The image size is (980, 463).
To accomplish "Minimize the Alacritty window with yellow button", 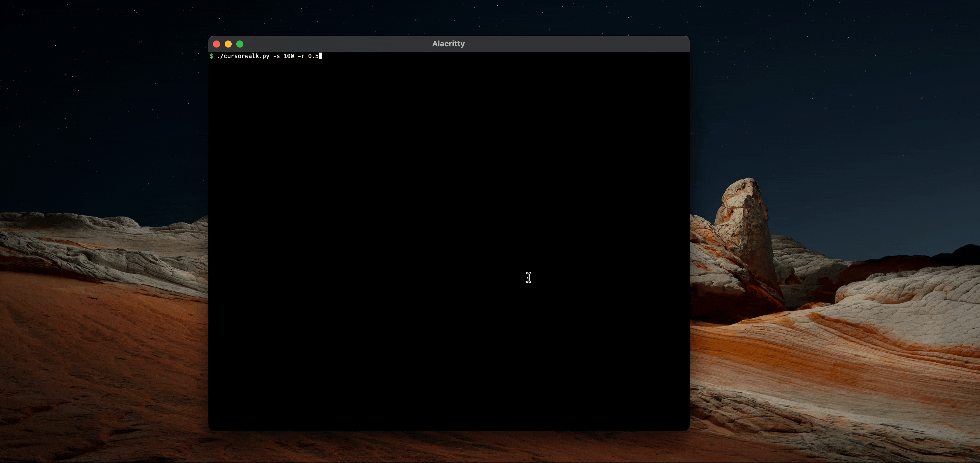I will [x=228, y=44].
